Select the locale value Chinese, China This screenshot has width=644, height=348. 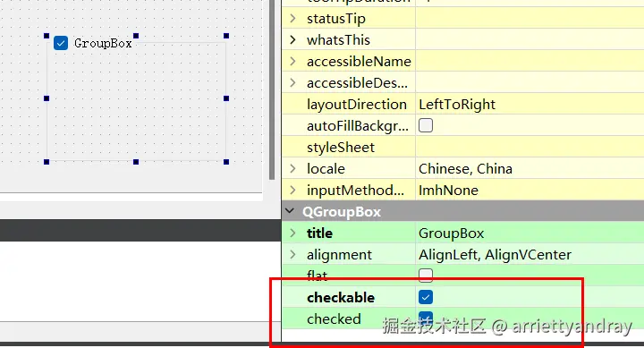(465, 169)
